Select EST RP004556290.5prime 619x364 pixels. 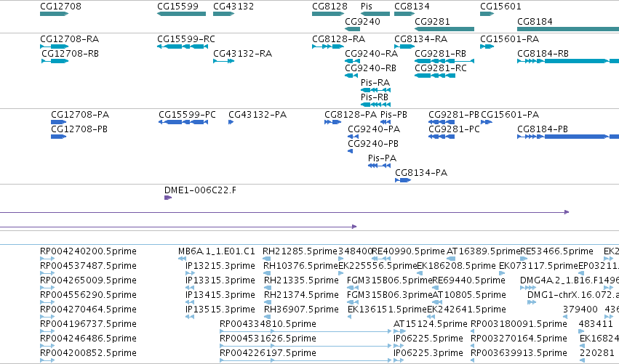47,302
